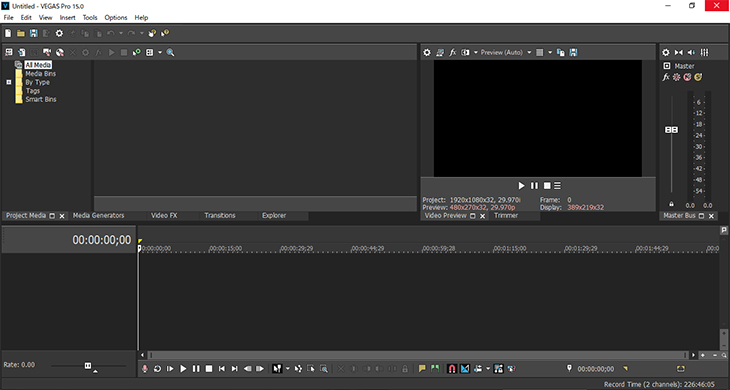Save snapshot to file in Video Preview
The height and width of the screenshot is (390, 730).
pyautogui.click(x=573, y=53)
